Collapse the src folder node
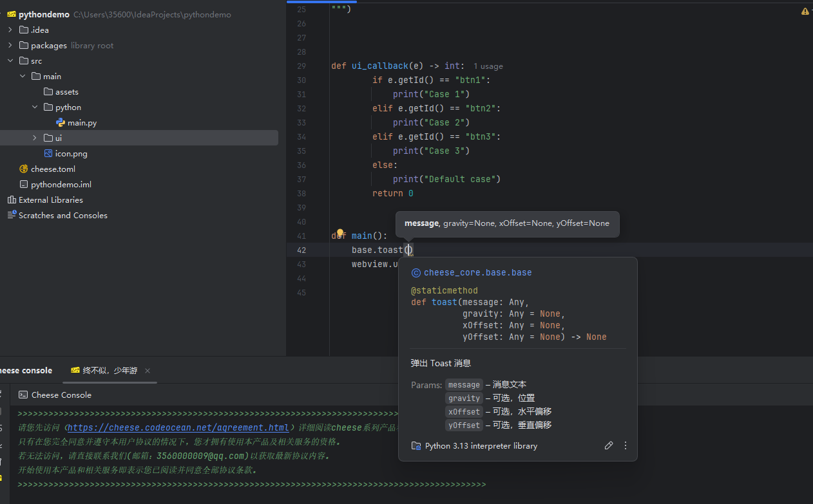The image size is (813, 504). (x=10, y=61)
